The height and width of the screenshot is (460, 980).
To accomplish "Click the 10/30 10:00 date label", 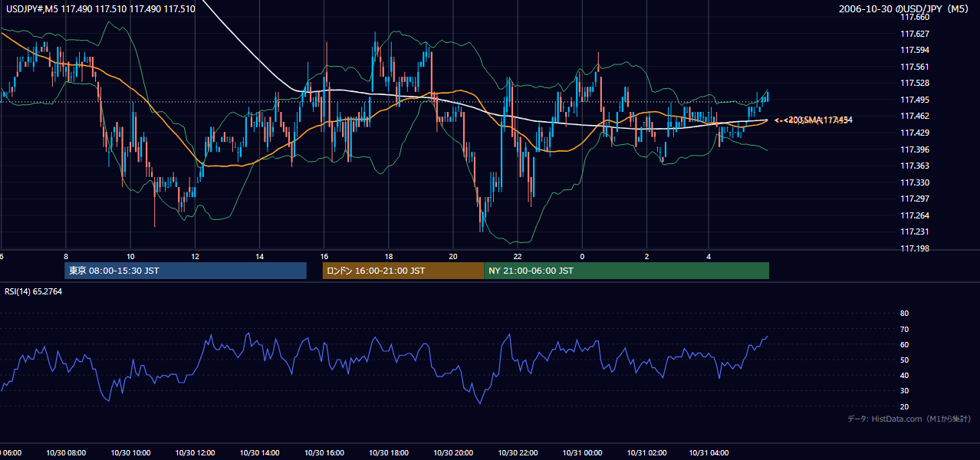I will click(x=130, y=452).
